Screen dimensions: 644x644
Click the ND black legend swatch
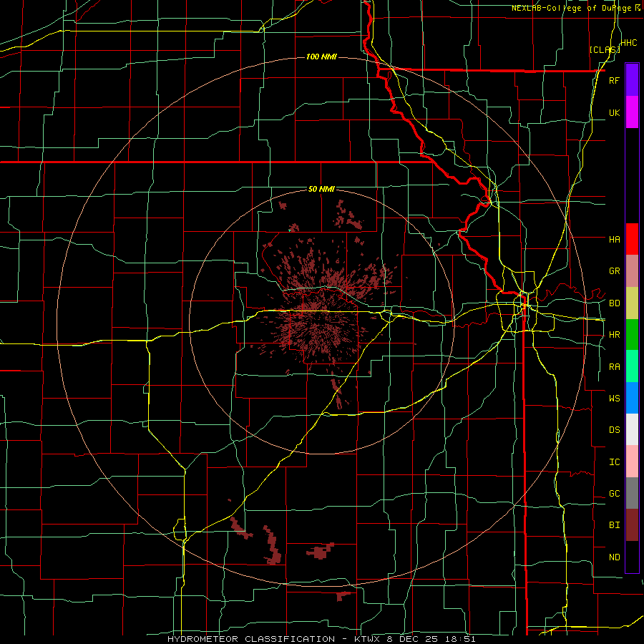632,557
